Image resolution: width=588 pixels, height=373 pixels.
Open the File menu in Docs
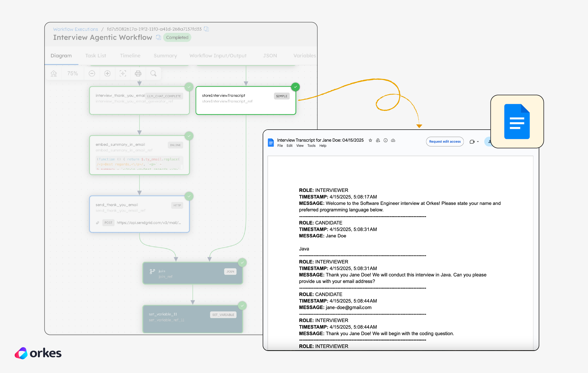[x=280, y=146]
